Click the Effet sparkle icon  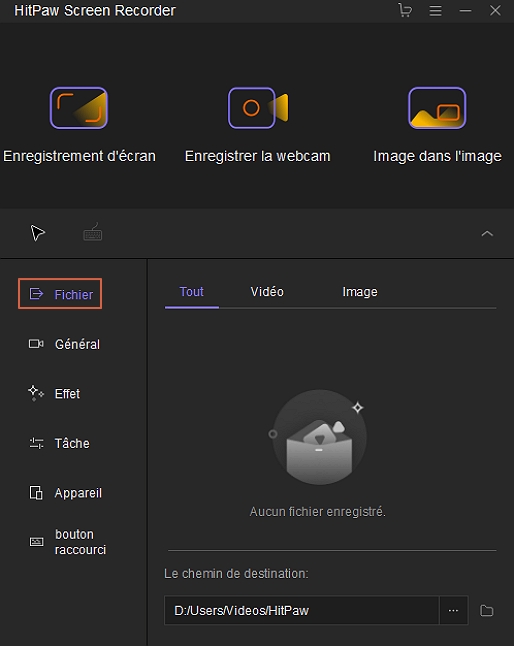[36, 393]
